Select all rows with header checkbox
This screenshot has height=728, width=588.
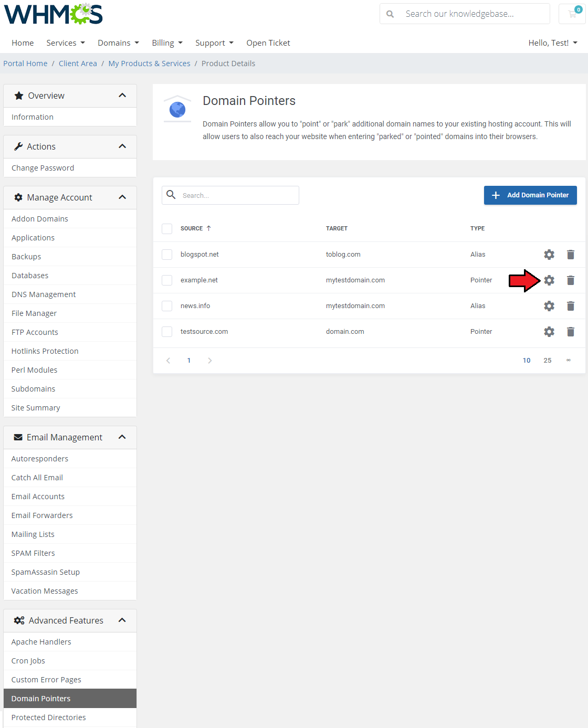pos(167,229)
